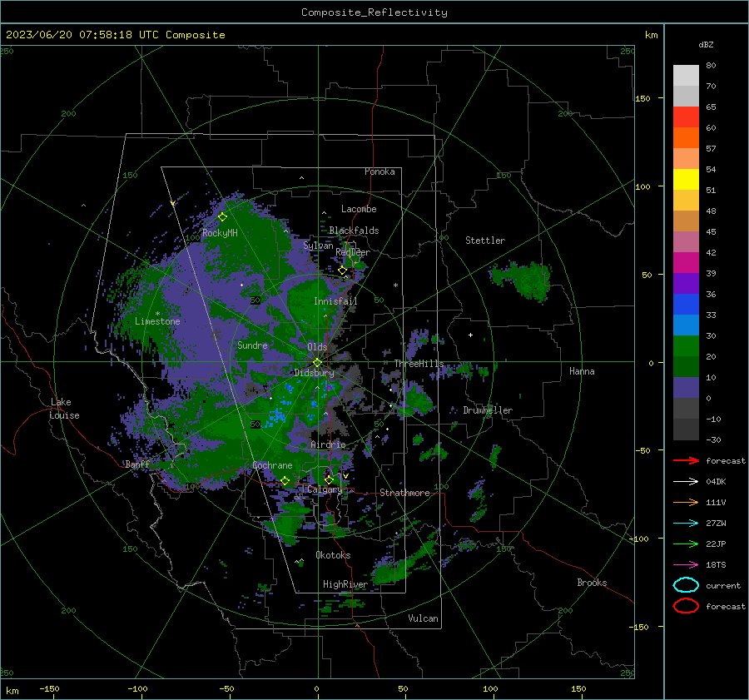Click the HighRiver city label

pos(345,584)
